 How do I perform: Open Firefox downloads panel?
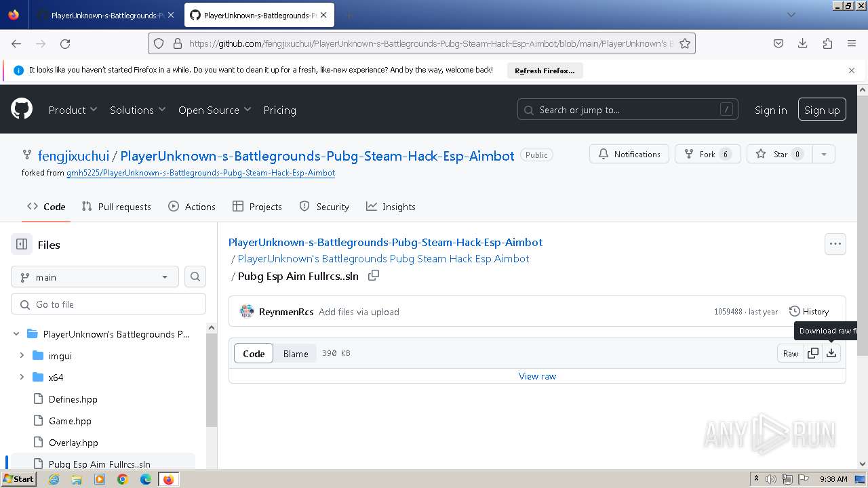coord(803,43)
